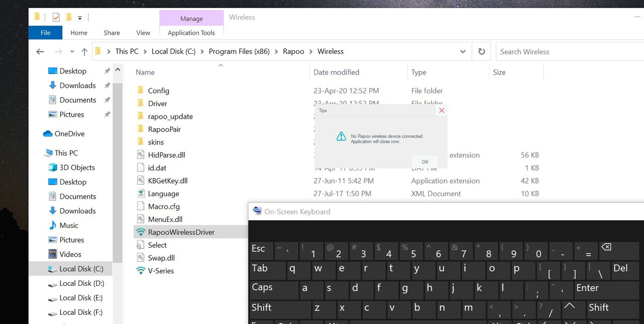This screenshot has width=644, height=324.
Task: Select Macro.cfg file
Action: (164, 206)
